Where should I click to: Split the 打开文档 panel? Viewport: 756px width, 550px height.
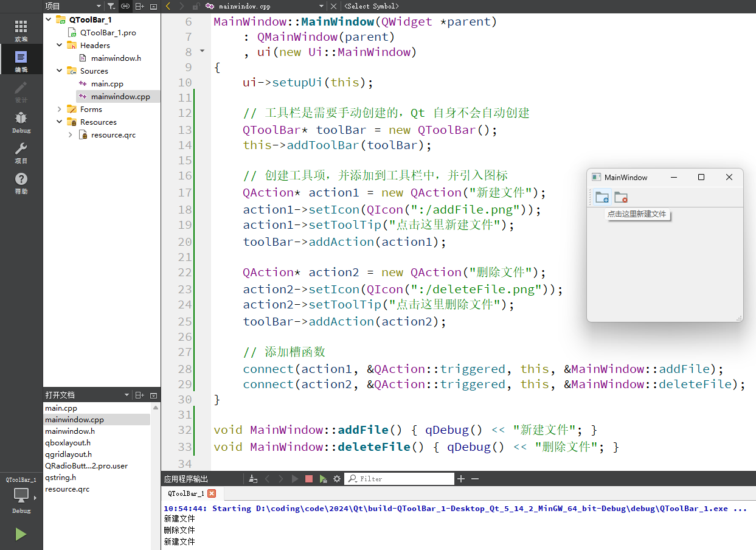point(140,395)
